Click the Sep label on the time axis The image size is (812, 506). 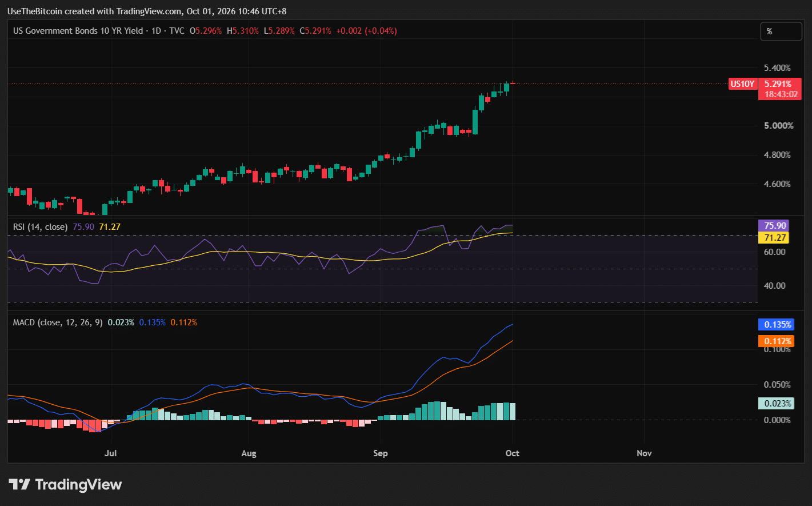[x=381, y=453]
